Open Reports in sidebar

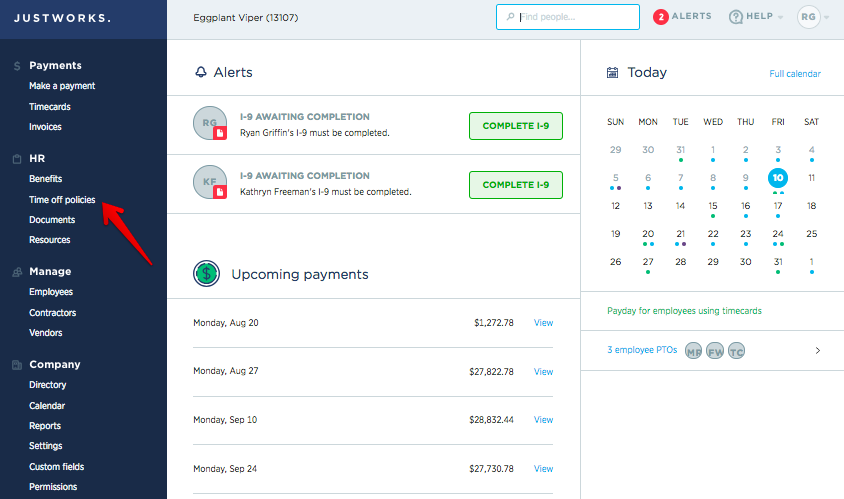tap(45, 426)
